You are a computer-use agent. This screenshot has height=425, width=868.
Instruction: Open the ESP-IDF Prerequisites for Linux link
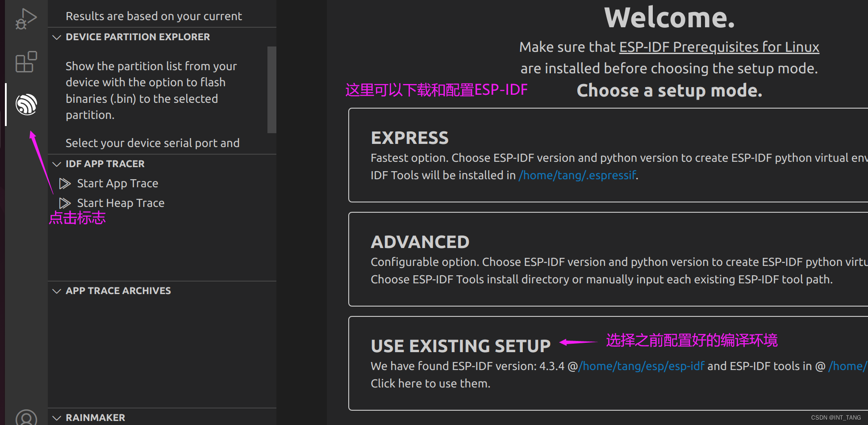pyautogui.click(x=718, y=46)
